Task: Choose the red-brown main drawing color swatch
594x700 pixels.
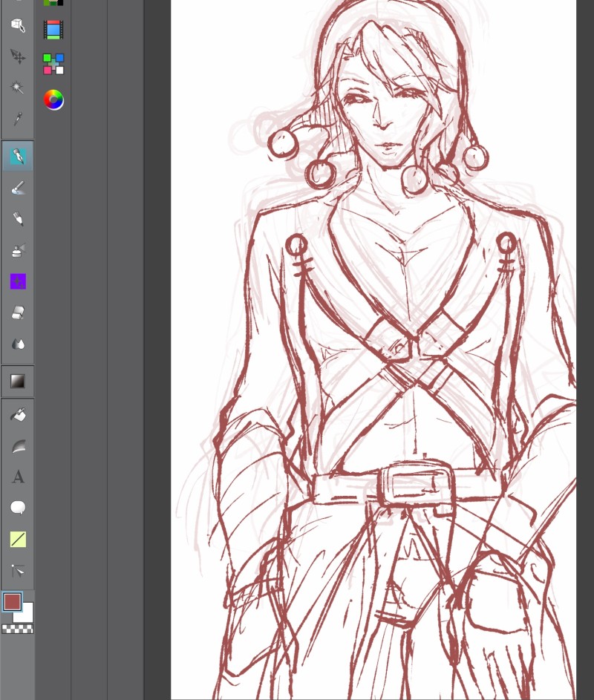Action: click(x=12, y=601)
